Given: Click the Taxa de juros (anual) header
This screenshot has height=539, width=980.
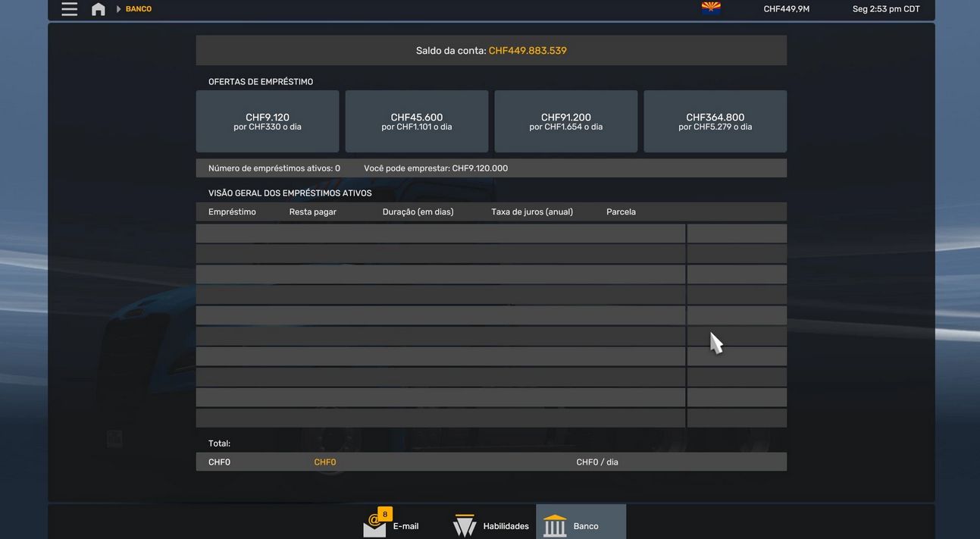Looking at the screenshot, I should [532, 212].
